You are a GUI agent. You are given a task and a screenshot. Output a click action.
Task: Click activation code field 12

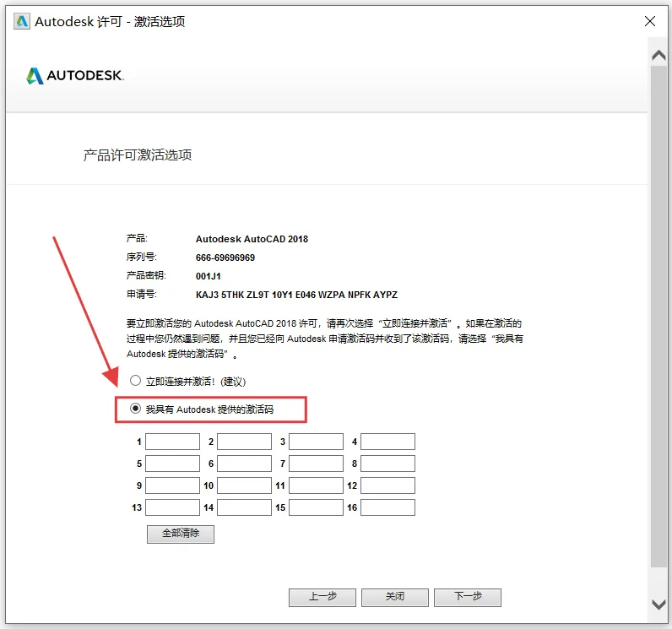[x=387, y=485]
